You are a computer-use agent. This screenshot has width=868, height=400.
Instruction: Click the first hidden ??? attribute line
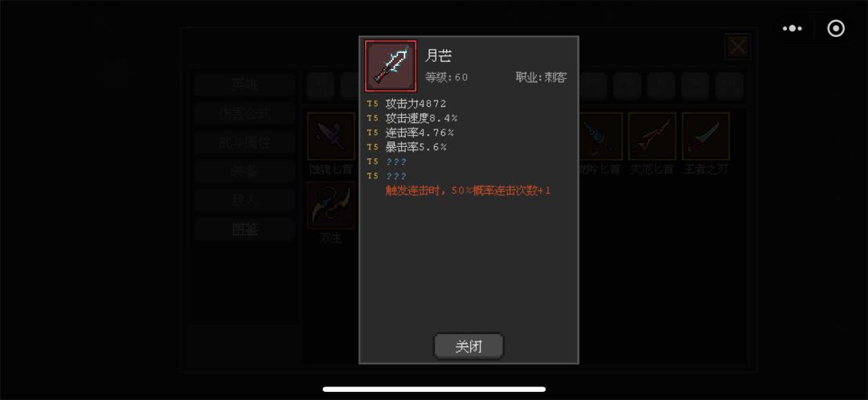pyautogui.click(x=396, y=161)
